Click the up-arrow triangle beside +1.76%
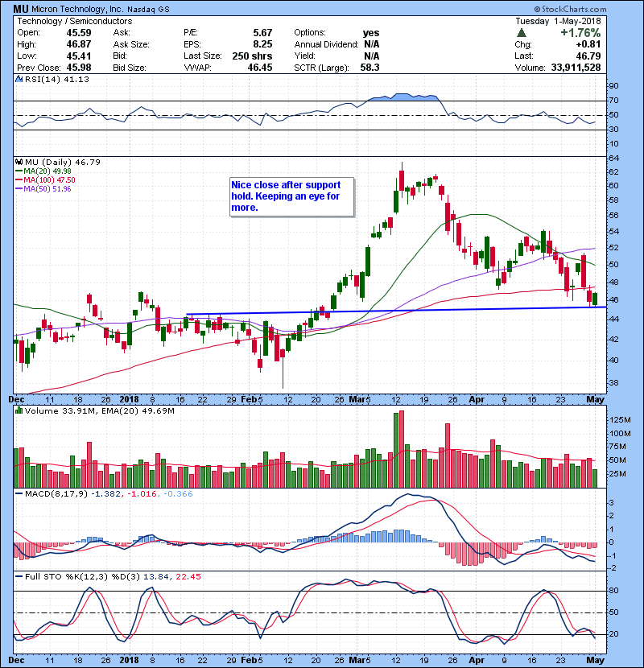The width and height of the screenshot is (644, 668). (x=522, y=33)
